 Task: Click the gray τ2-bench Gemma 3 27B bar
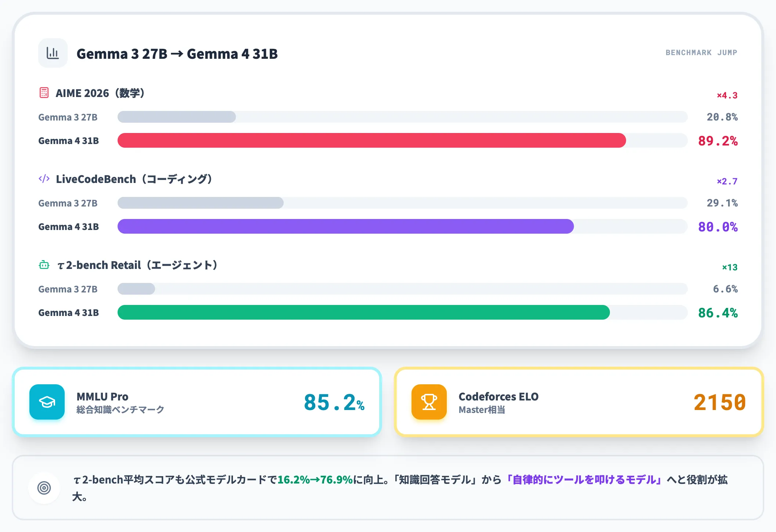[x=136, y=289]
